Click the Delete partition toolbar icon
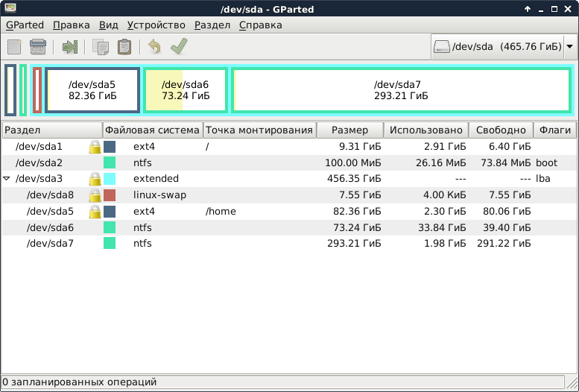The height and width of the screenshot is (392, 579). click(38, 47)
